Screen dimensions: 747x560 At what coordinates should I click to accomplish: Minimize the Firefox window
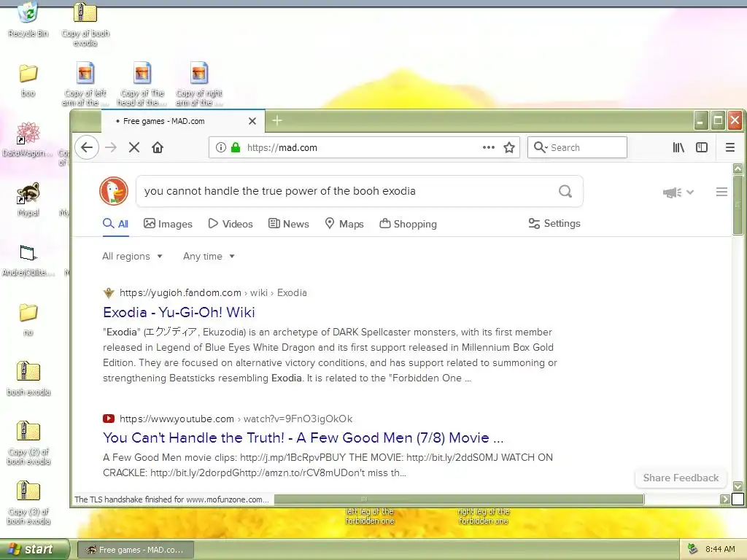pos(700,120)
